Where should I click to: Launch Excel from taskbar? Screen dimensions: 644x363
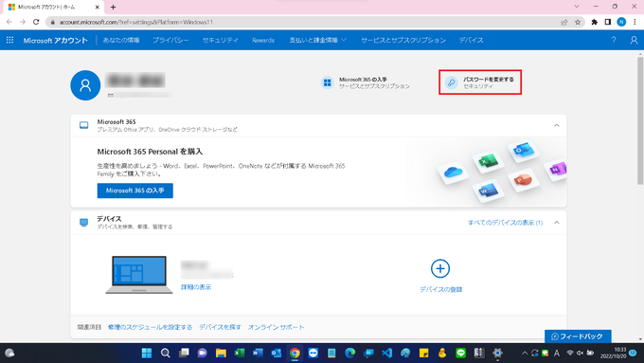point(240,353)
